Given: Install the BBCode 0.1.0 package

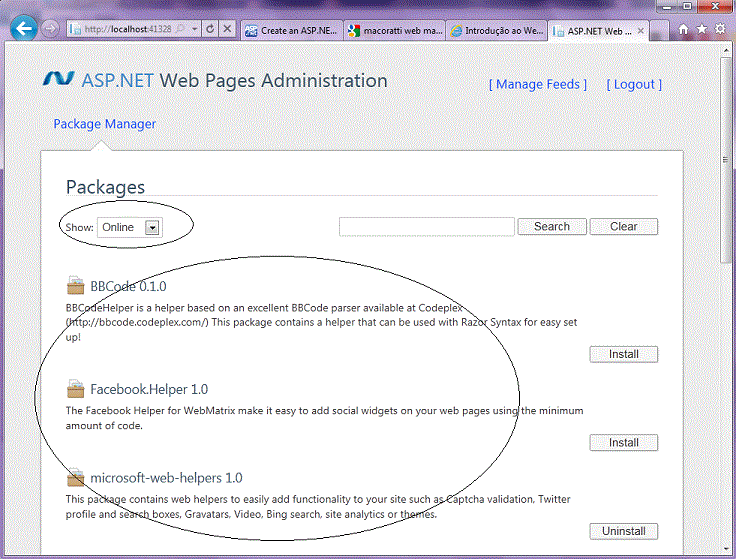Looking at the screenshot, I should pos(624,354).
